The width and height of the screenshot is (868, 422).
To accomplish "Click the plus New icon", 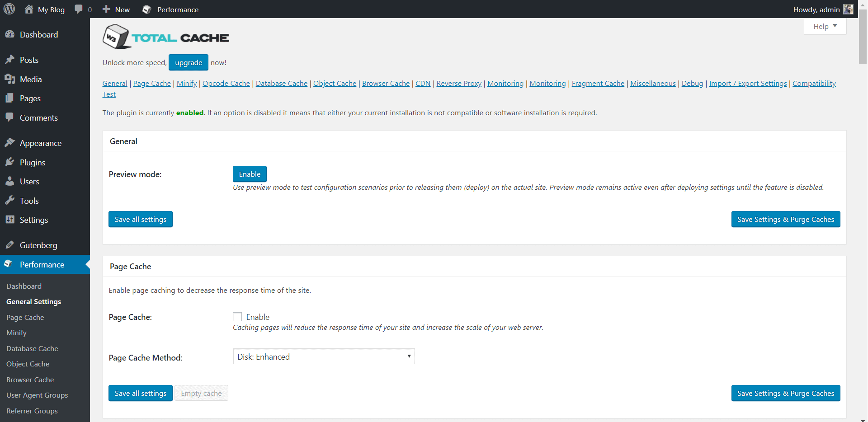I will coord(106,9).
